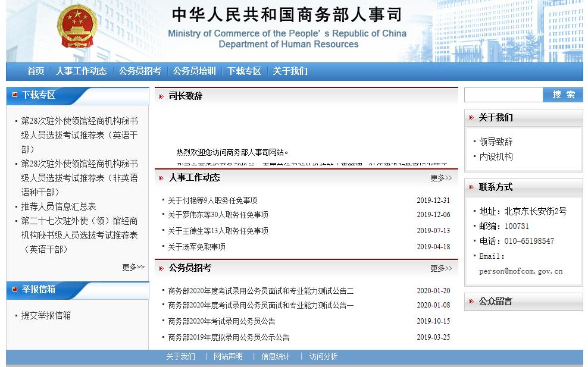
Task: Select the 首页 navigation tab
Action: click(35, 70)
